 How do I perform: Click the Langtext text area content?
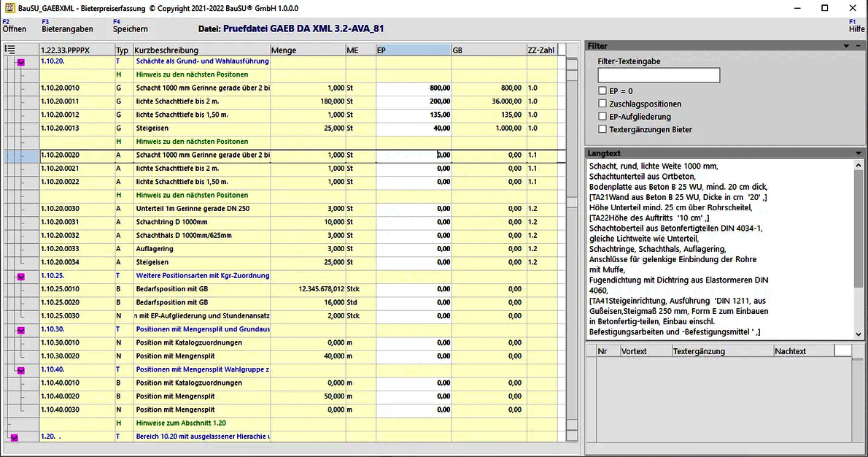[720, 249]
